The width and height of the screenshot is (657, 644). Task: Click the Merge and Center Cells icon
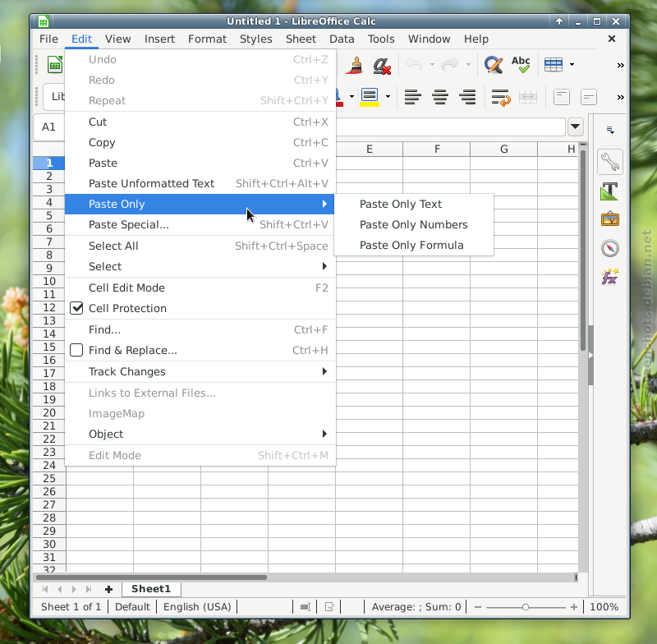tap(528, 97)
